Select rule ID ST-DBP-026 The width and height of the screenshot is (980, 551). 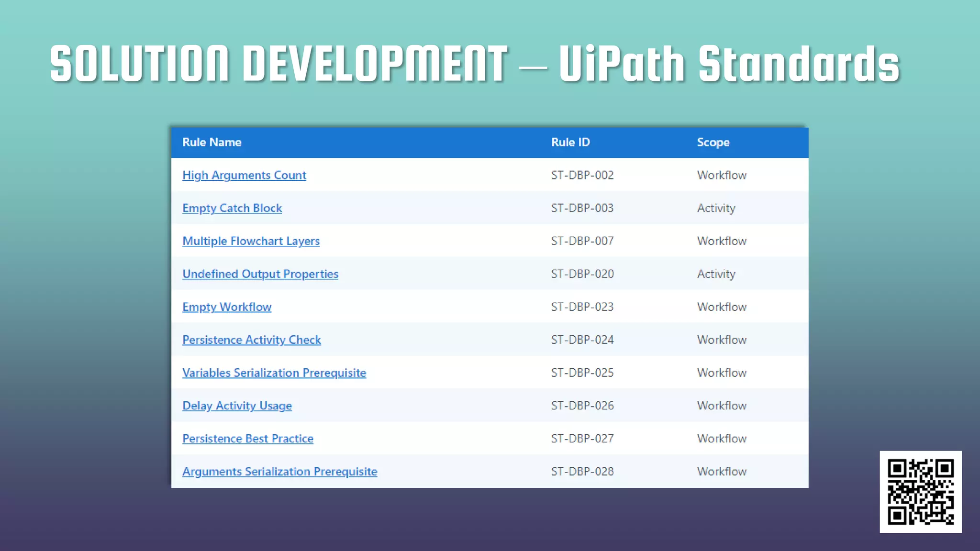click(x=582, y=406)
